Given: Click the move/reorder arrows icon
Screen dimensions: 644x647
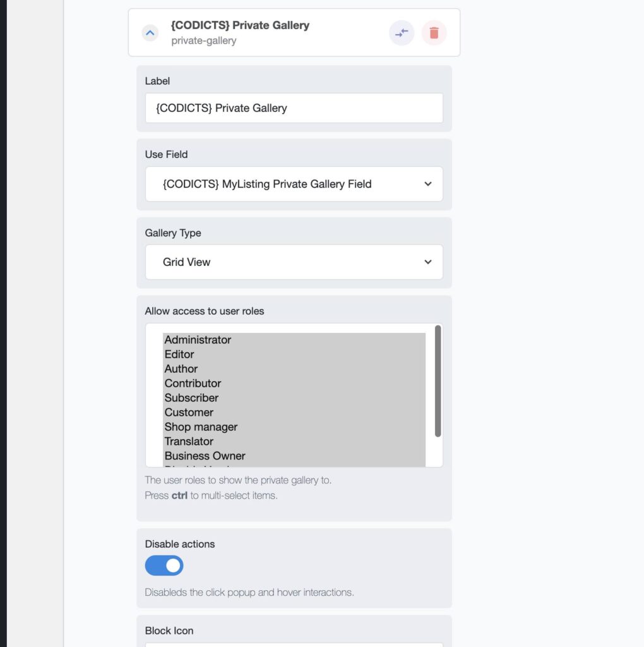Looking at the screenshot, I should coord(402,33).
